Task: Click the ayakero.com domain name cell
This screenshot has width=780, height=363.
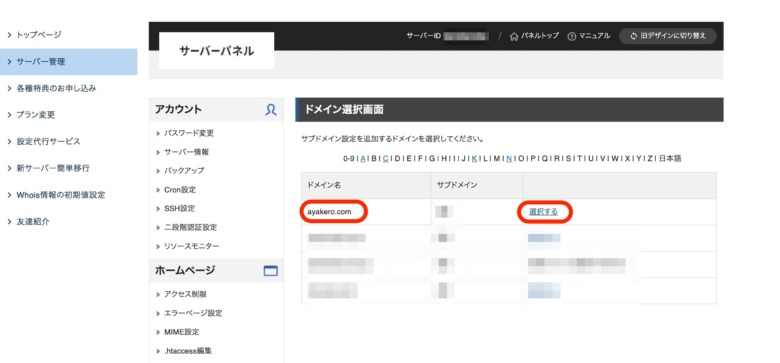Action: pos(330,212)
